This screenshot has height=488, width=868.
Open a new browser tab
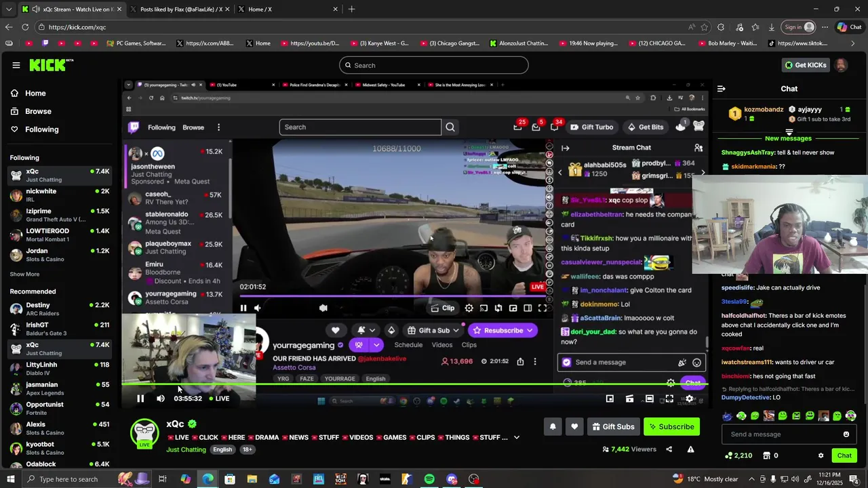[351, 9]
